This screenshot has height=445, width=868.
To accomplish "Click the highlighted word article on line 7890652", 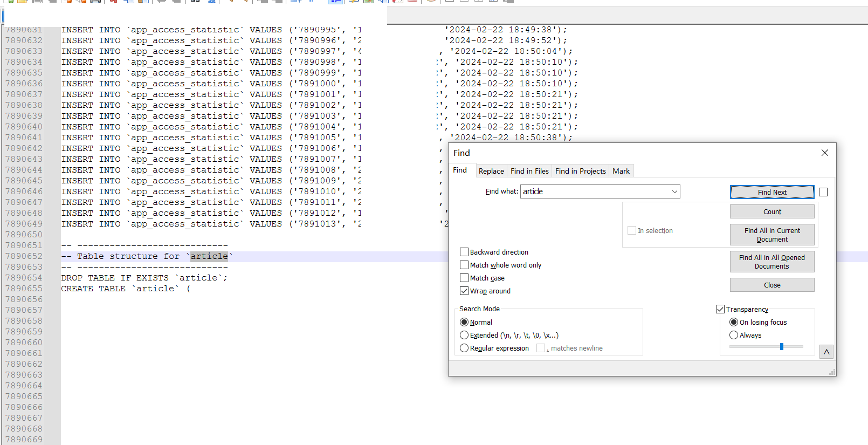I will click(x=209, y=256).
